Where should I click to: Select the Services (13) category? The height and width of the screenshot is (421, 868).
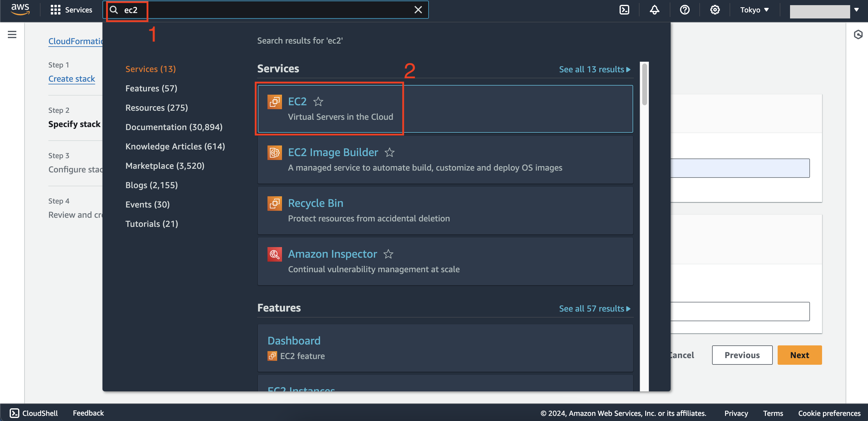[151, 69]
